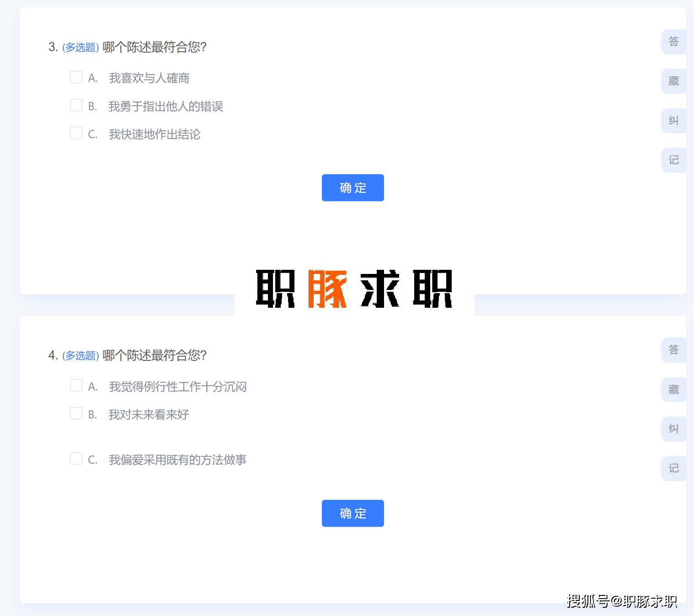Click 确定 button under question 4
Screen dimensions: 694x616
pos(353,513)
